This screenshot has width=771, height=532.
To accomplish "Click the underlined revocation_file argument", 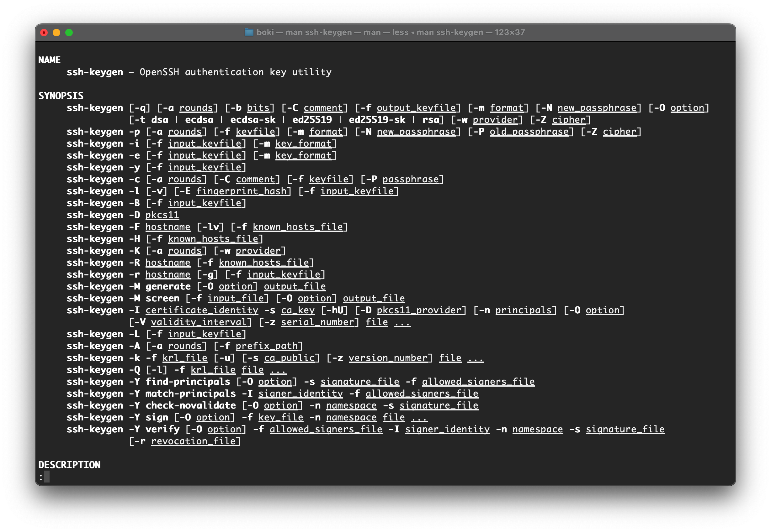I will (x=194, y=441).
